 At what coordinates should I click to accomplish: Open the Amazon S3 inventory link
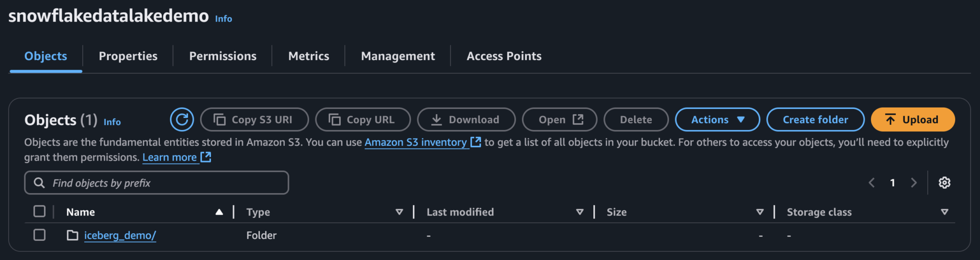click(x=415, y=142)
